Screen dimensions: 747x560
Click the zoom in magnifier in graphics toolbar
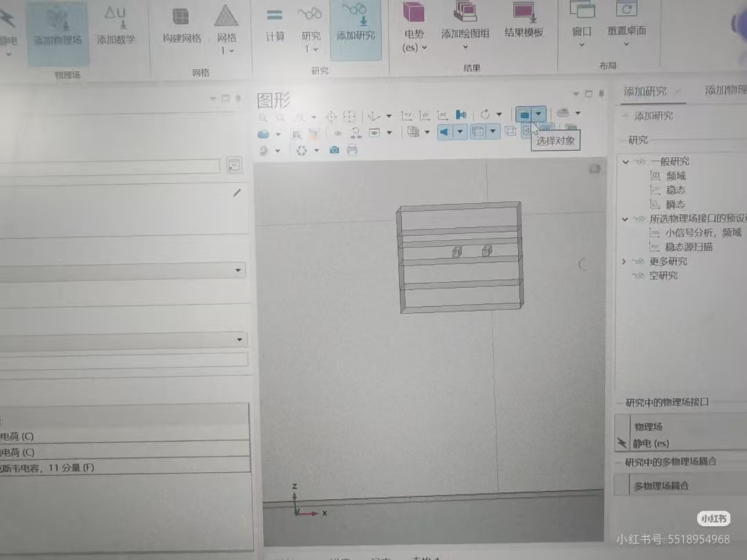coord(263,118)
